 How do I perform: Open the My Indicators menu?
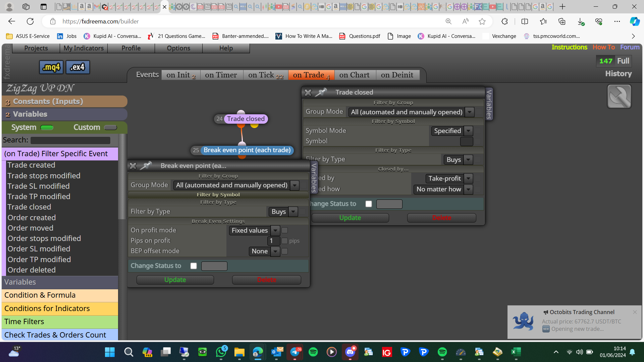(84, 48)
